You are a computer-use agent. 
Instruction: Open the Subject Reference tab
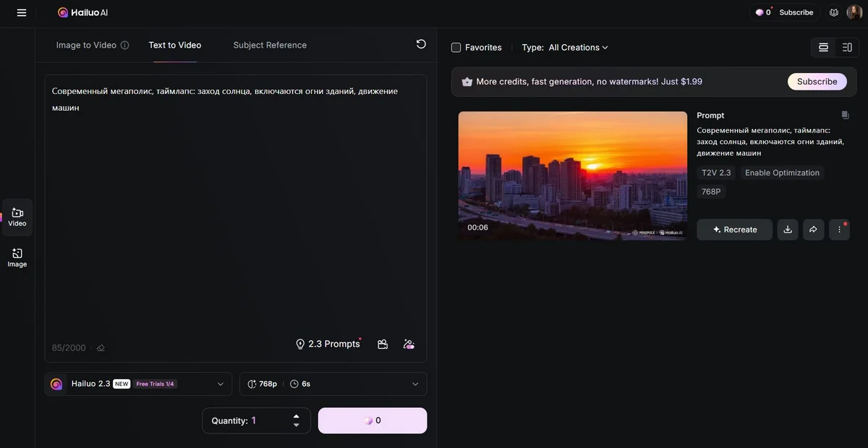point(270,45)
